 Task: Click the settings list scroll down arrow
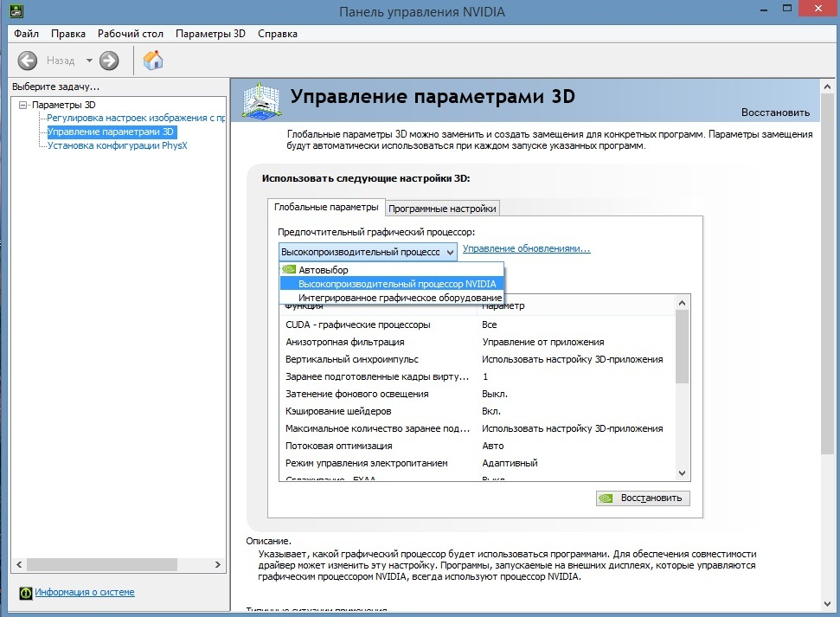tap(682, 473)
